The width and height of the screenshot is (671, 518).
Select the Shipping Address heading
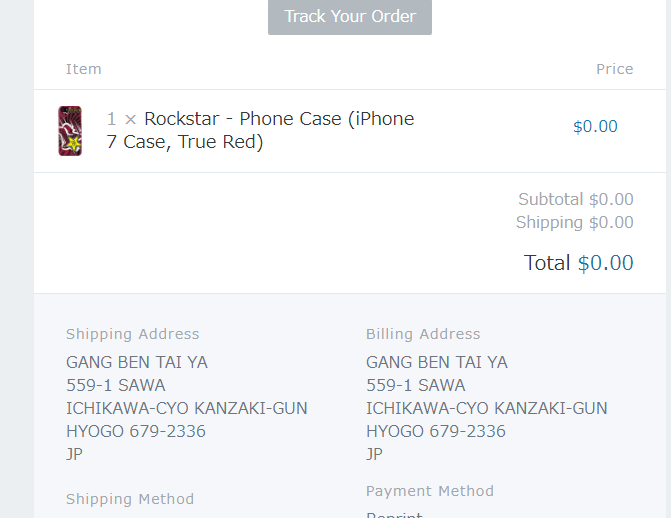(x=133, y=334)
